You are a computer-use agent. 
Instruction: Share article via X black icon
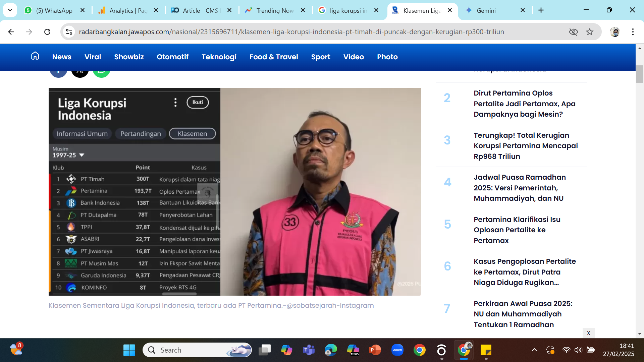[x=80, y=74]
